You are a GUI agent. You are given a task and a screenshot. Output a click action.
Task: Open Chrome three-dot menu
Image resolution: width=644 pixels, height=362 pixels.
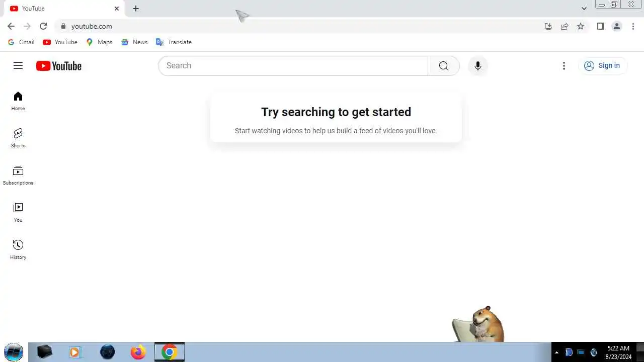click(633, 26)
